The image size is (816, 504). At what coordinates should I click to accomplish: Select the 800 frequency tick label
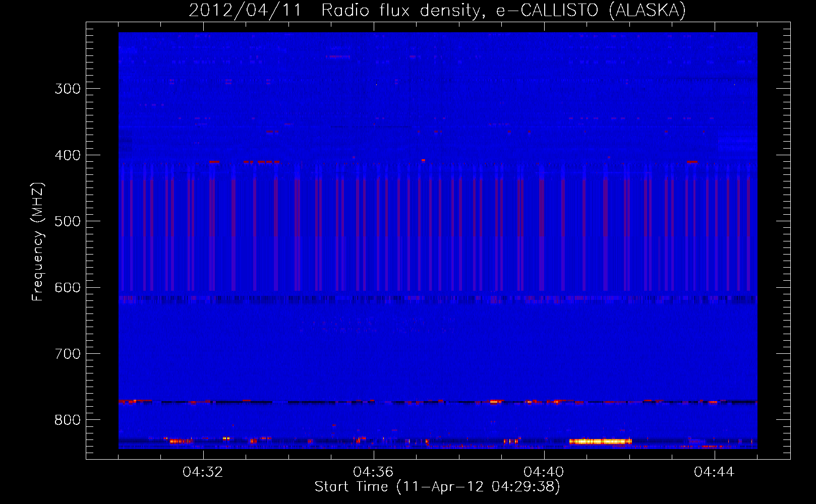coord(68,420)
